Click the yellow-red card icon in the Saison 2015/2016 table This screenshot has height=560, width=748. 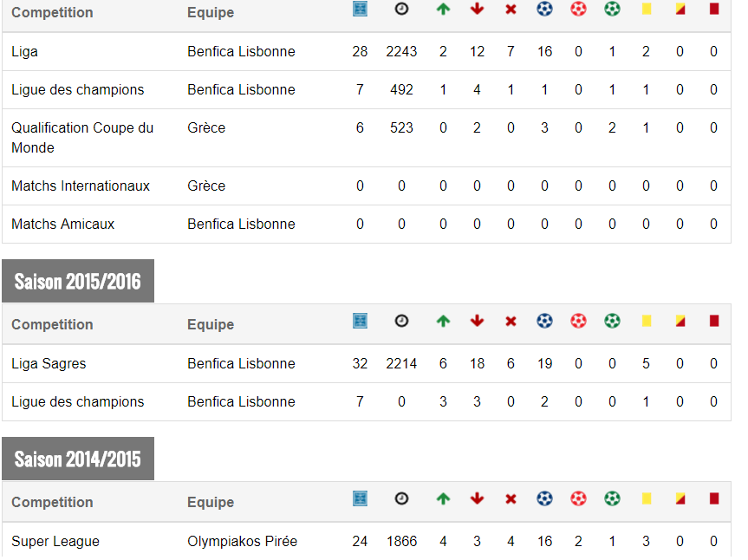[x=680, y=321]
